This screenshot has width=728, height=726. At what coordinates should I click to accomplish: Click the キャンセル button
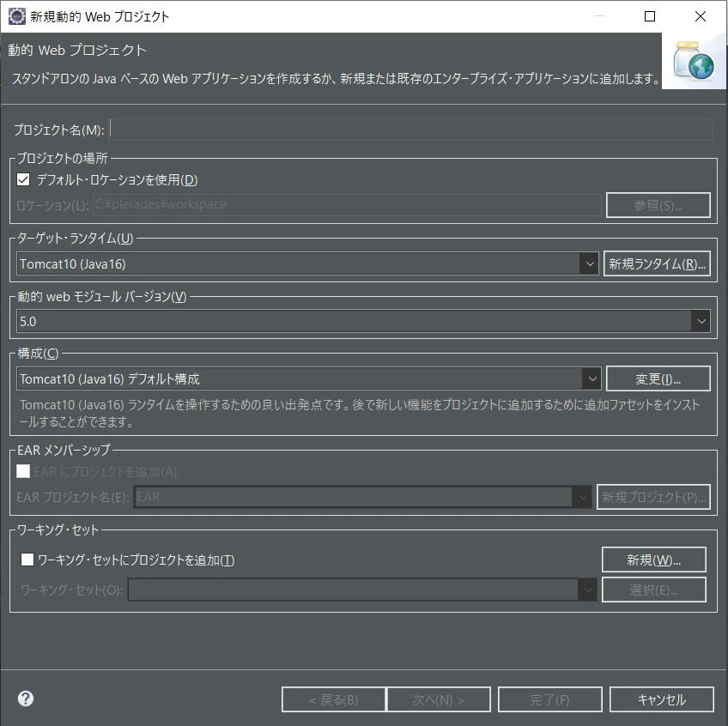click(x=662, y=699)
